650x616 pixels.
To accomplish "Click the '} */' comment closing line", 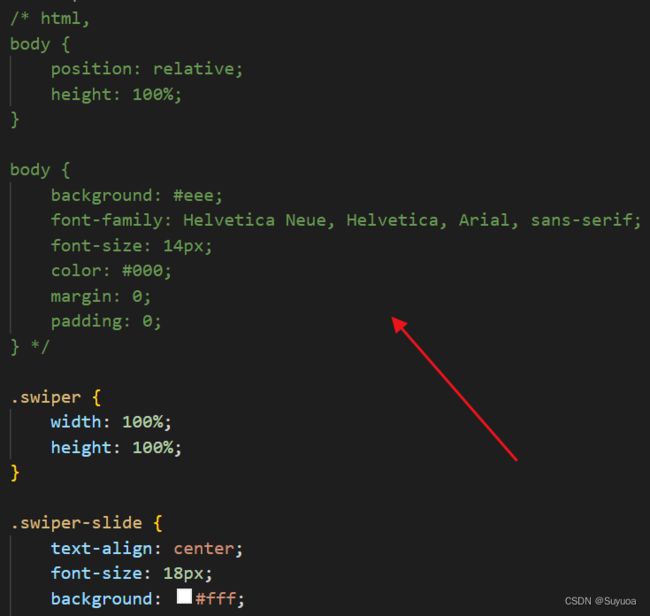I will coord(30,347).
